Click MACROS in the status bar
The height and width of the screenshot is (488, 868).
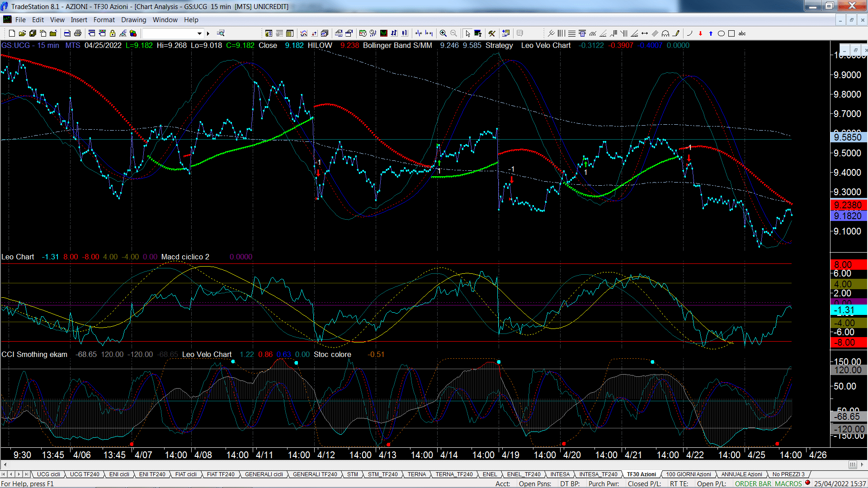(788, 483)
